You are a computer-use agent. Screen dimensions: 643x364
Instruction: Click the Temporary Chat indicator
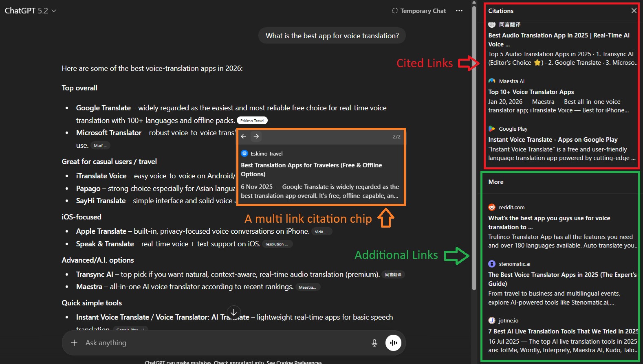click(x=419, y=11)
